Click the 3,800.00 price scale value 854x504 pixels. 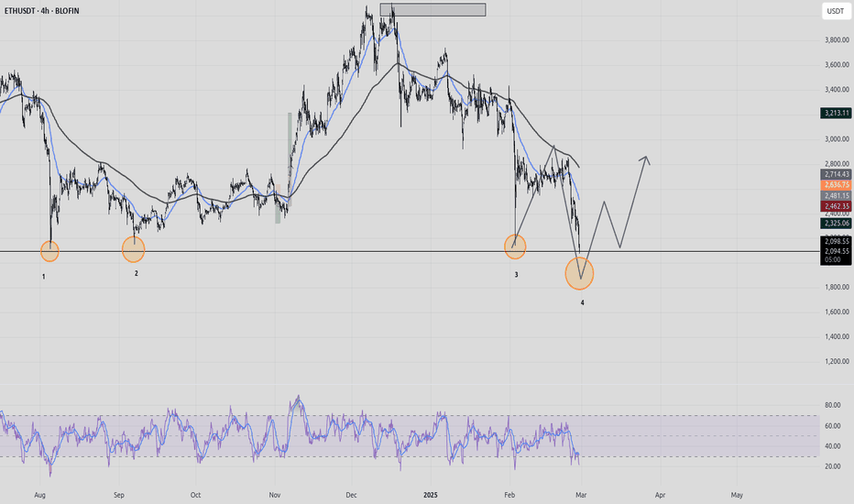(837, 39)
